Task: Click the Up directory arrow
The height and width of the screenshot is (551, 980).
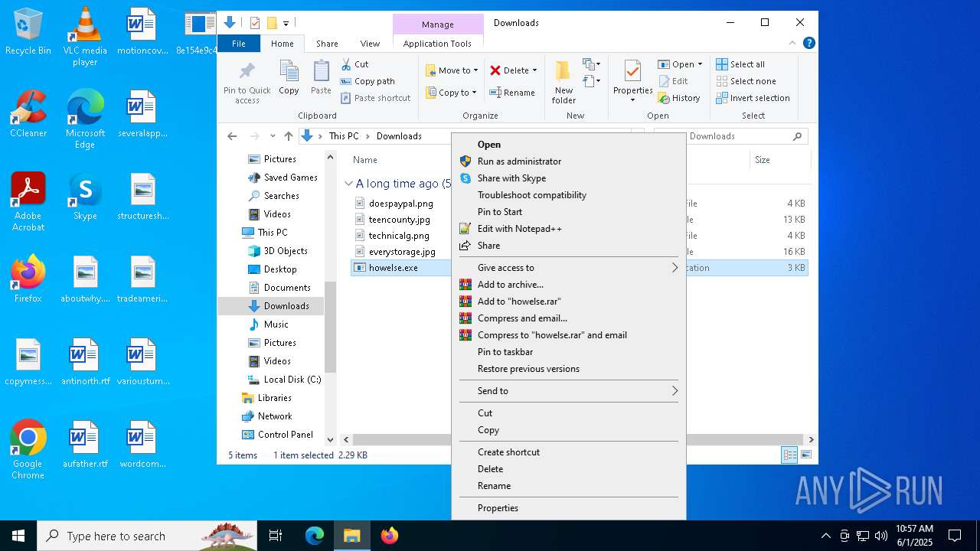Action: (288, 136)
